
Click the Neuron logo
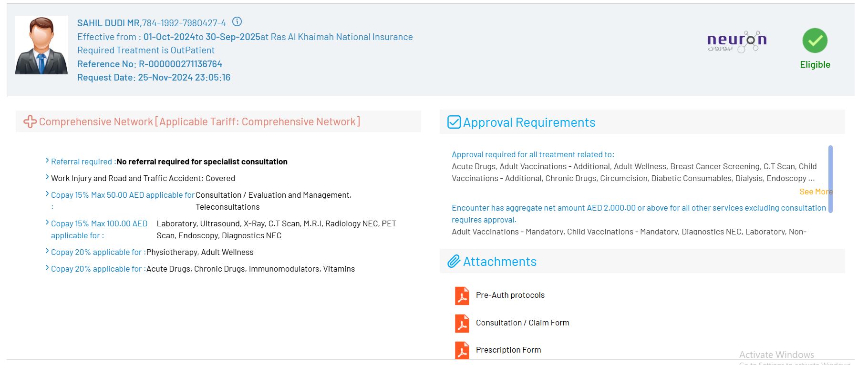pyautogui.click(x=736, y=42)
